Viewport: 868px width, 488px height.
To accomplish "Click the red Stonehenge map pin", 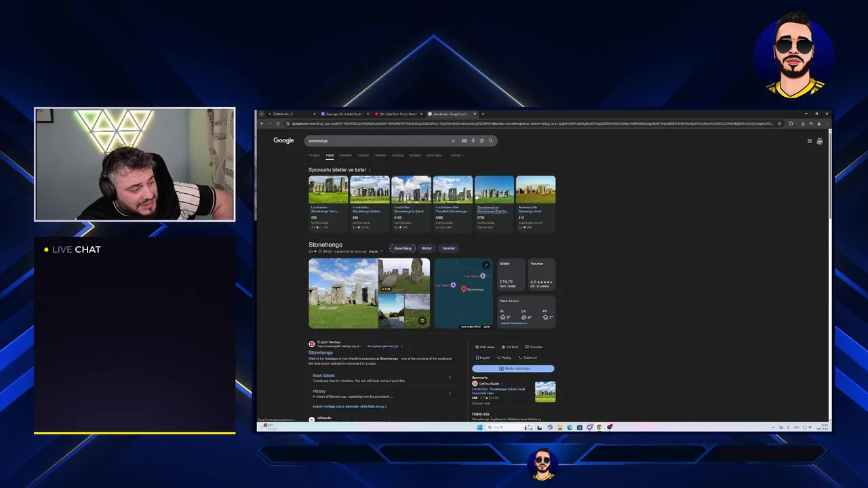I will (x=464, y=289).
